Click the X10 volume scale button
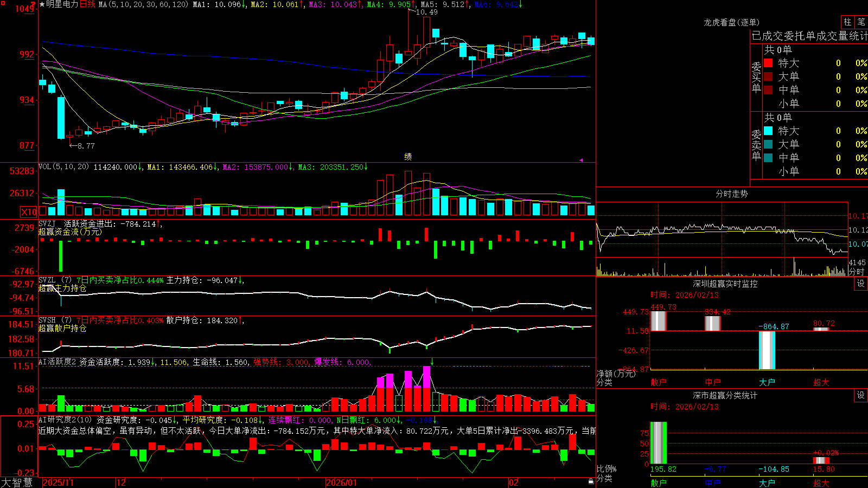Screen dimensions: 868x488 29,212
